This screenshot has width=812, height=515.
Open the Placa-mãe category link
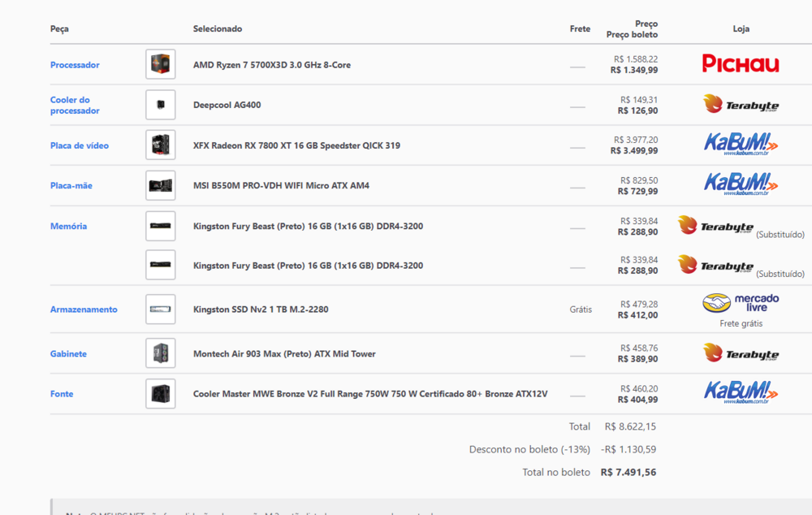71,185
